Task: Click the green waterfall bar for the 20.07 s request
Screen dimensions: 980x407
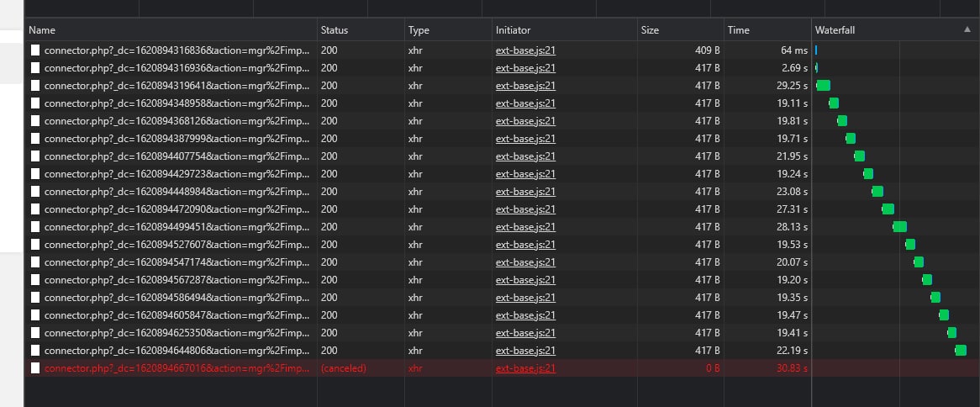Action: tap(918, 262)
